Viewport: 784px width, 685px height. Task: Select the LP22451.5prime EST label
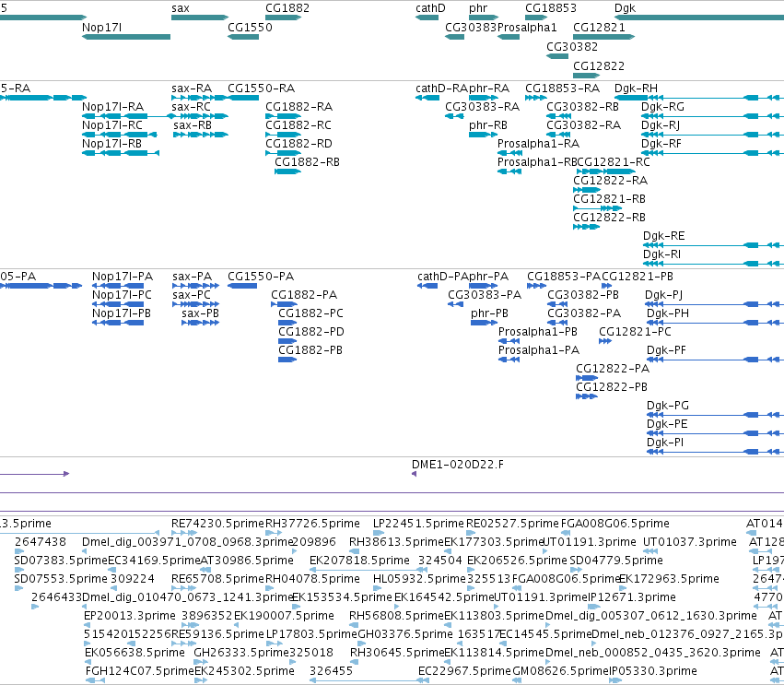[x=418, y=524]
